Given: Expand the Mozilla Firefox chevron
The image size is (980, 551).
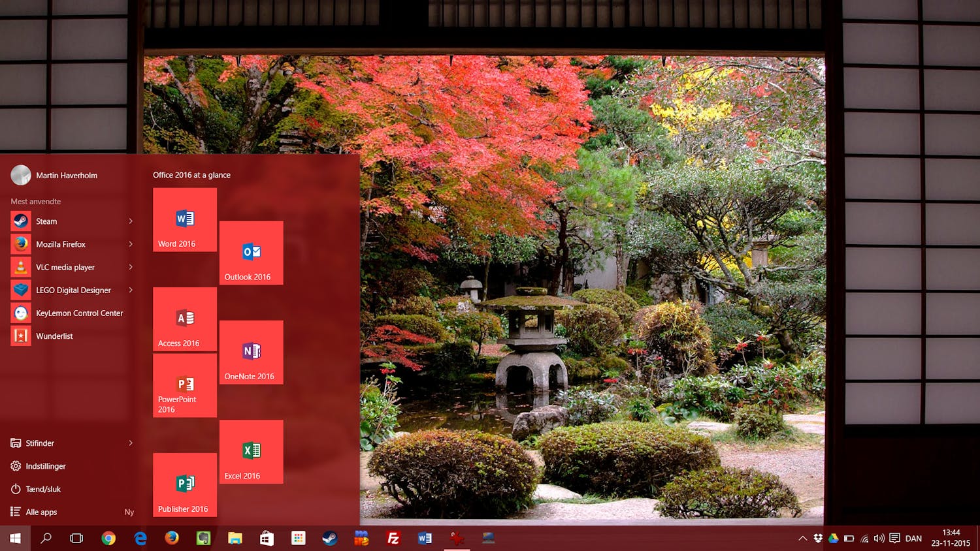Looking at the screenshot, I should [x=130, y=244].
